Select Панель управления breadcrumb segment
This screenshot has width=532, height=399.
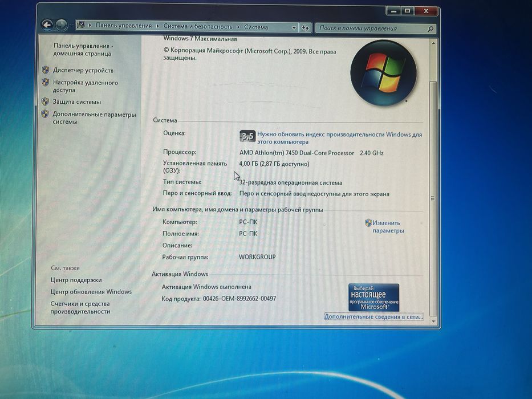click(x=124, y=26)
